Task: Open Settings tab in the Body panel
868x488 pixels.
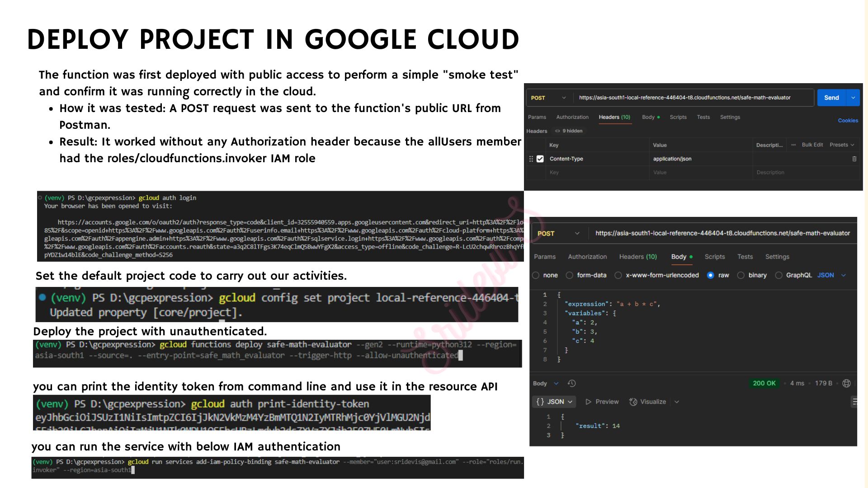Action: click(777, 257)
